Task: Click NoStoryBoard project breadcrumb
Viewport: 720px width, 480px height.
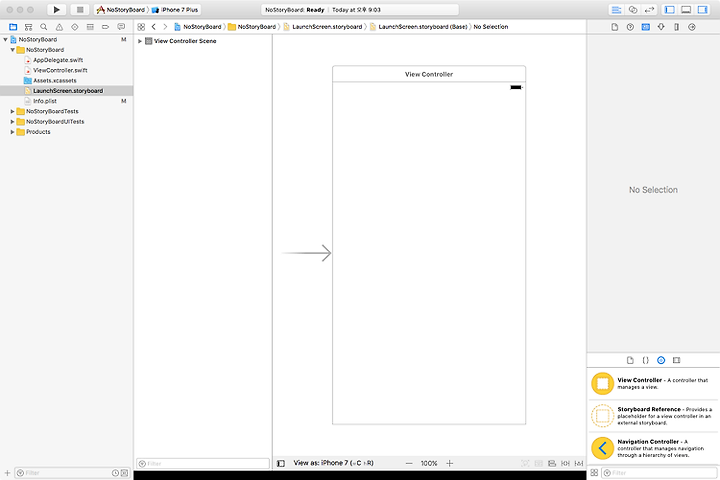Action: point(197,27)
